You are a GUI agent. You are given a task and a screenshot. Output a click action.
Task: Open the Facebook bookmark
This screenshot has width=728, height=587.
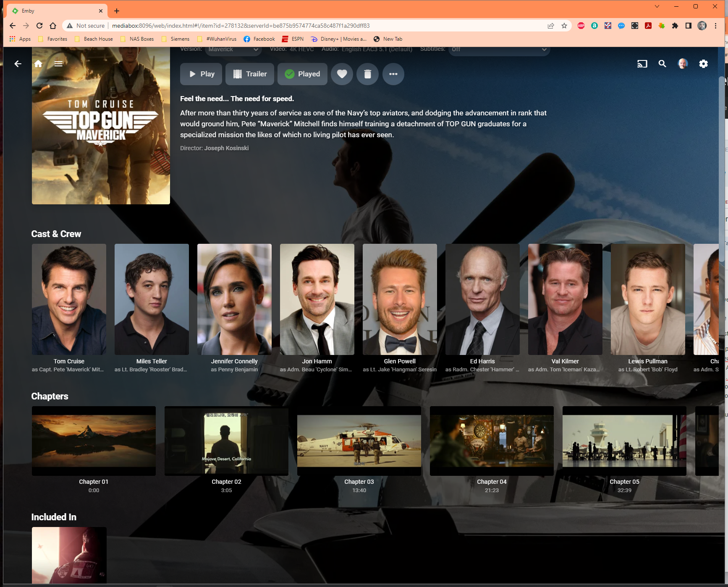(x=259, y=39)
